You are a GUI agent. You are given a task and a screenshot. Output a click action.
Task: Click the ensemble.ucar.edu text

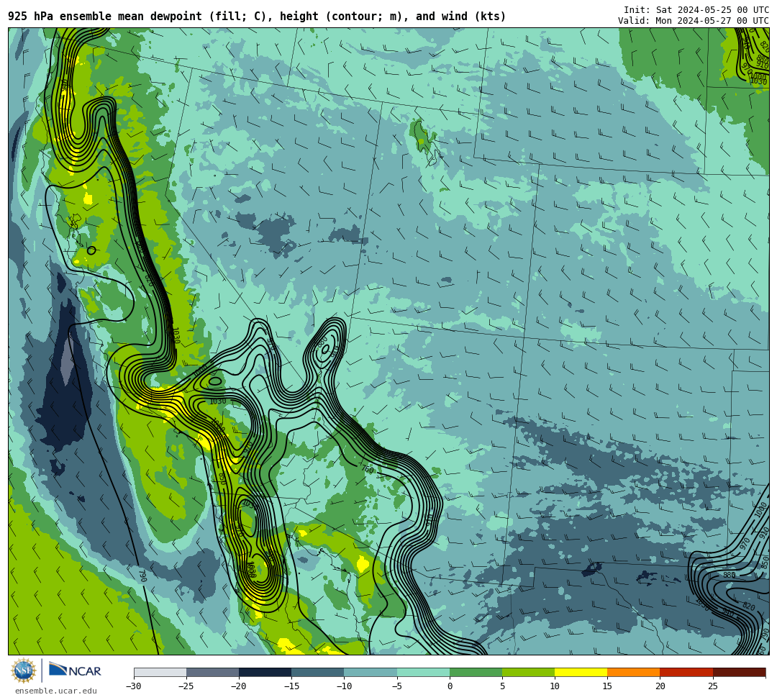pyautogui.click(x=56, y=691)
